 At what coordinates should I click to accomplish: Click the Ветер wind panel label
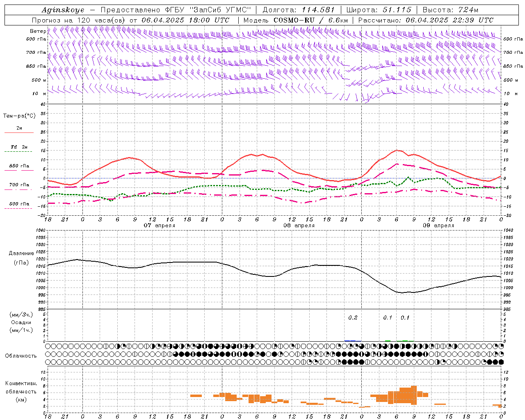38,31
